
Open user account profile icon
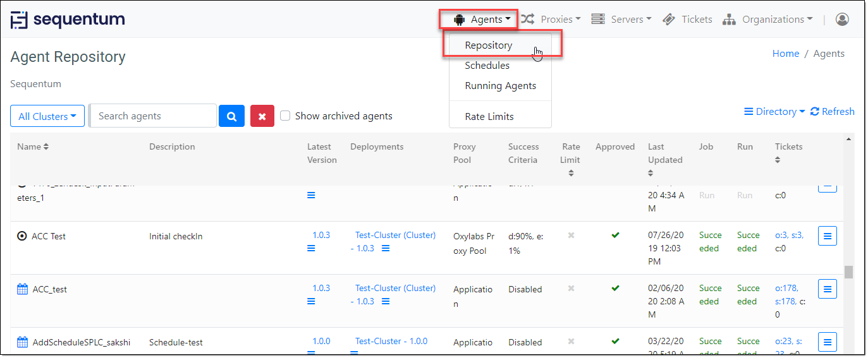[841, 20]
